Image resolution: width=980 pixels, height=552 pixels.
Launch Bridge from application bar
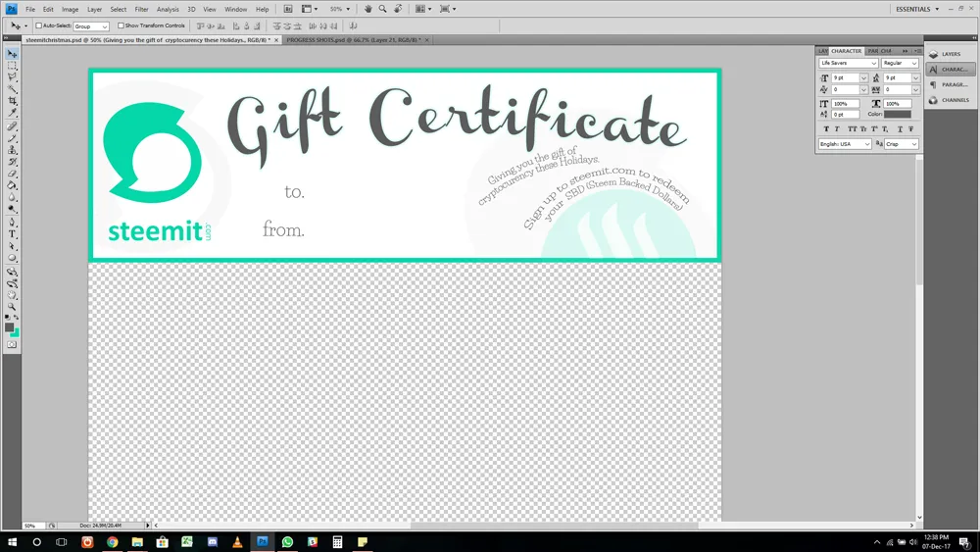(288, 10)
